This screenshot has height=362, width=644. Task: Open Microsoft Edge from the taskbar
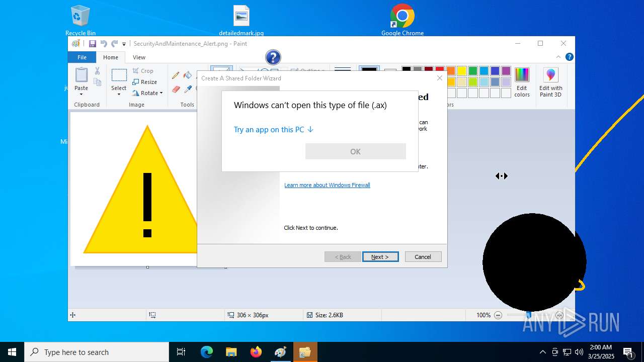coord(207,352)
